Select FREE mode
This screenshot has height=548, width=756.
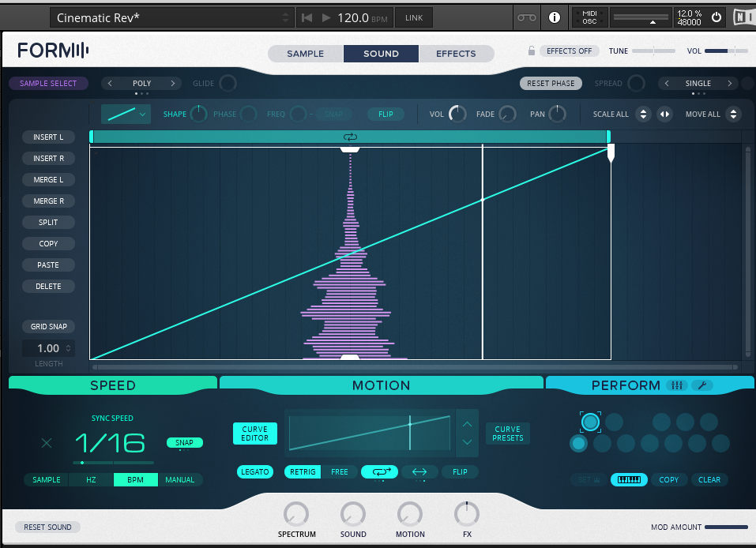coord(340,472)
